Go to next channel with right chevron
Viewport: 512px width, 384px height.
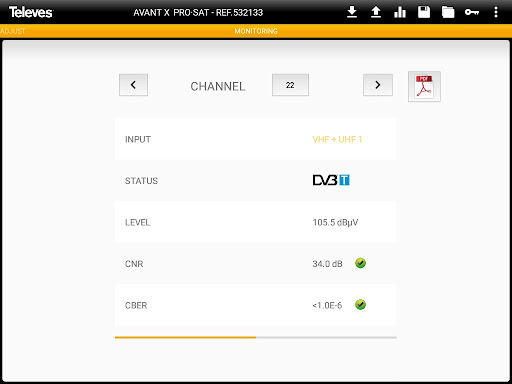coord(378,85)
